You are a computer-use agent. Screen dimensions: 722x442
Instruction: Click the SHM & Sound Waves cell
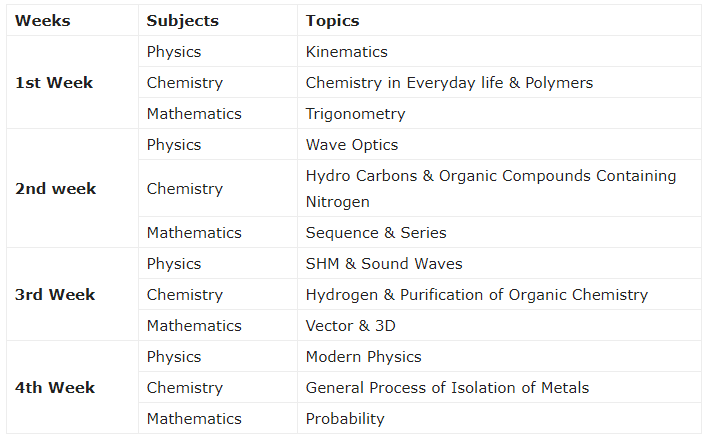pos(500,263)
